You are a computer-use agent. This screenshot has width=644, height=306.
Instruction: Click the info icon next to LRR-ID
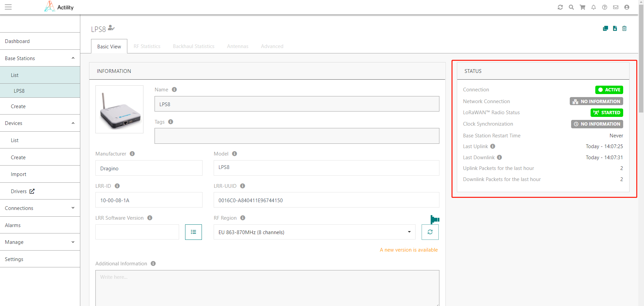(x=117, y=186)
